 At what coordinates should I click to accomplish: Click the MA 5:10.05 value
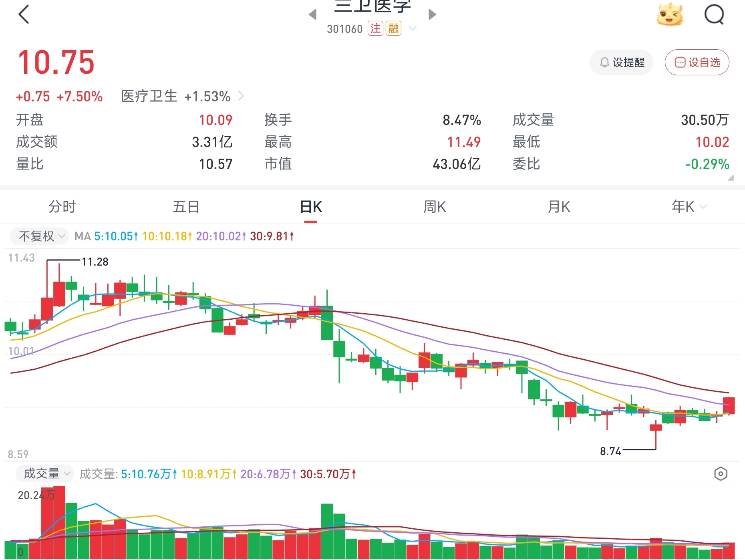(116, 236)
